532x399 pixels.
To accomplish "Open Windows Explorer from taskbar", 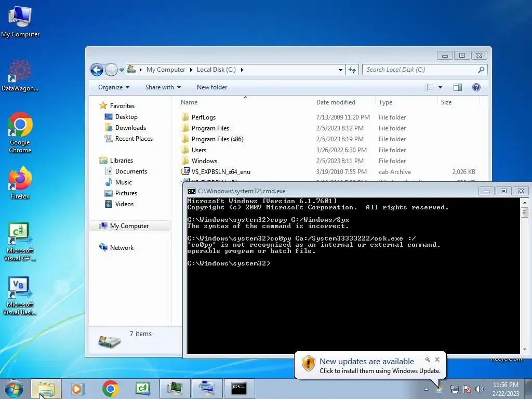I will [x=46, y=389].
